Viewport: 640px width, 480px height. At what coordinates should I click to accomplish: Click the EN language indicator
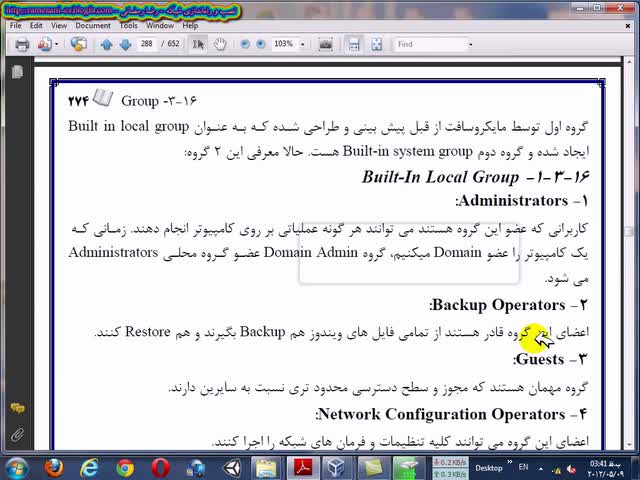click(x=523, y=467)
